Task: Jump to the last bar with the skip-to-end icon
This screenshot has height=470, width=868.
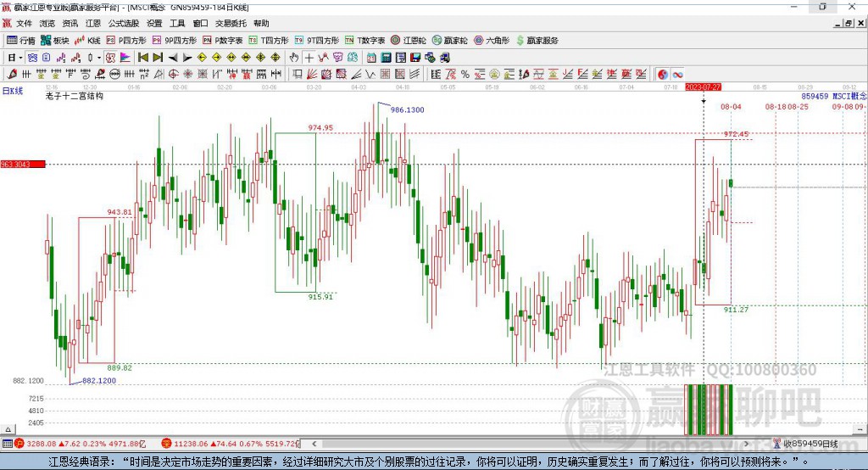Action: tap(158, 57)
